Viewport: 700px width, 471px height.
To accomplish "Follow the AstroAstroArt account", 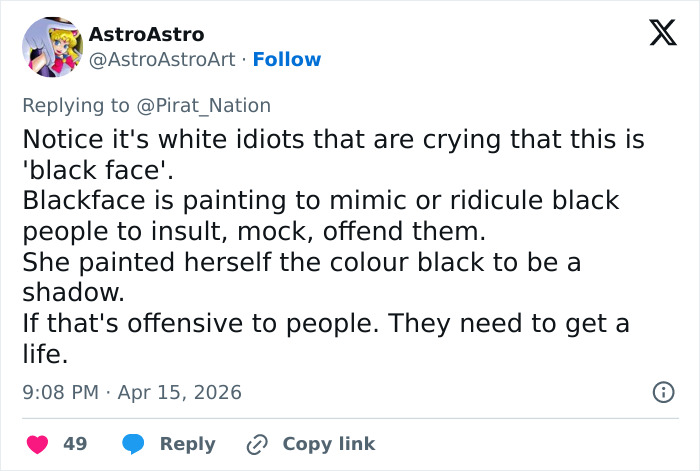I will pos(286,60).
